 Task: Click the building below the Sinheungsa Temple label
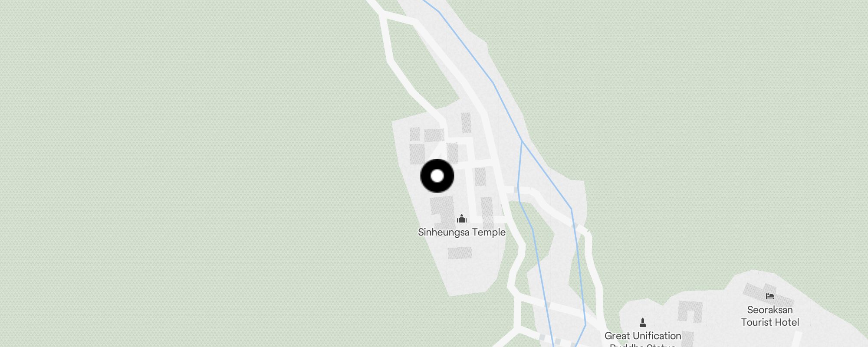[x=460, y=253]
